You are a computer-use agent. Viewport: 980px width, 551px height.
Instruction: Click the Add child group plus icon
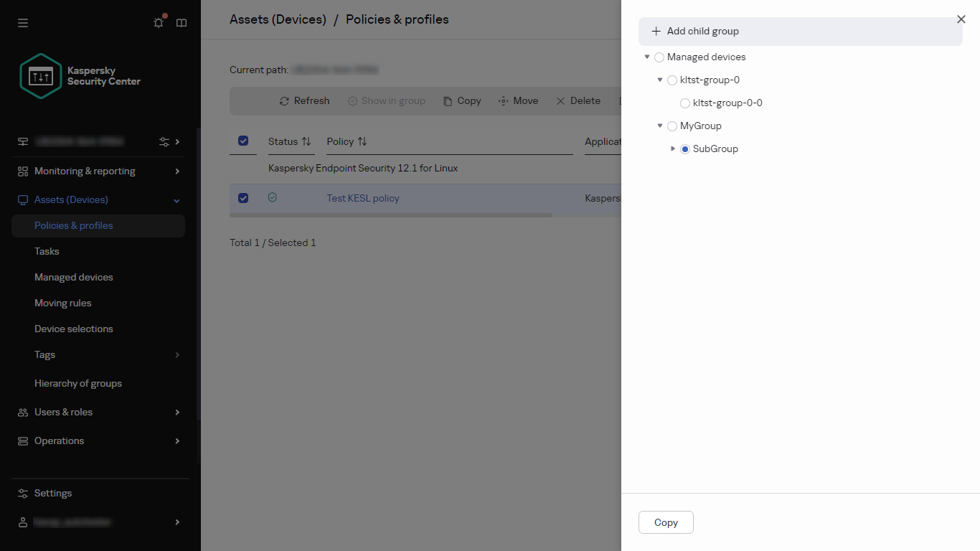click(656, 31)
